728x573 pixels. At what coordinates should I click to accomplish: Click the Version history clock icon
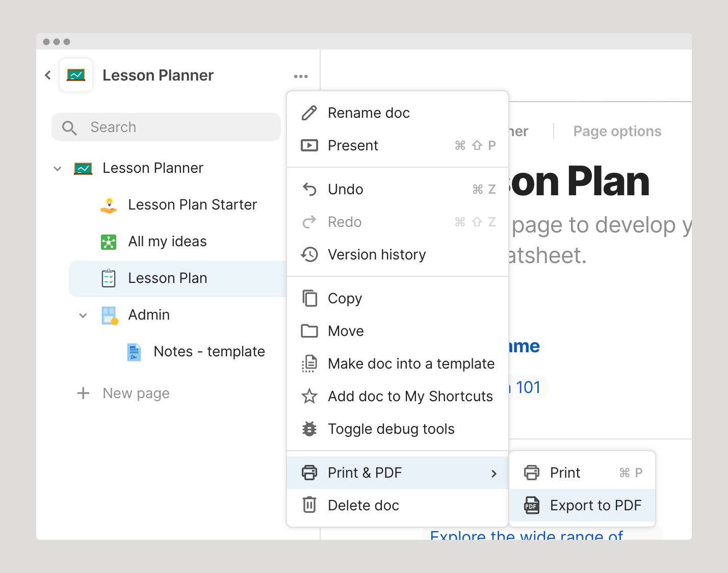[x=309, y=254]
